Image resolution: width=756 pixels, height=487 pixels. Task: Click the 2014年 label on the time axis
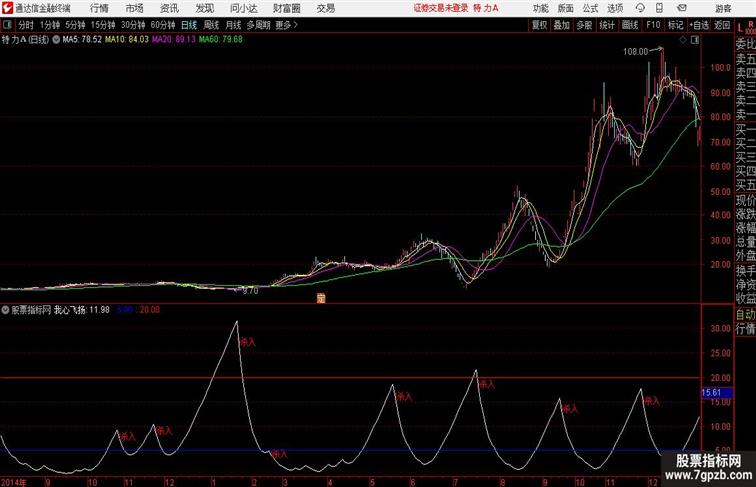14,482
